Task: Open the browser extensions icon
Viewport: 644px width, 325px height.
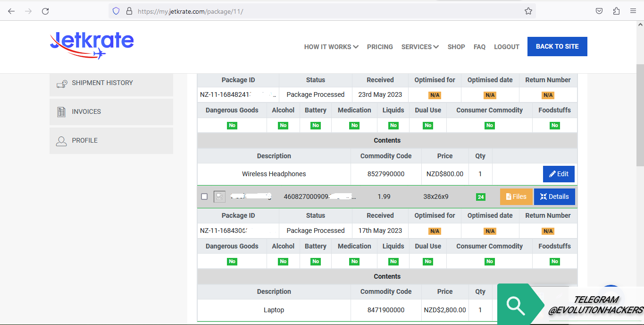Action: click(x=616, y=11)
